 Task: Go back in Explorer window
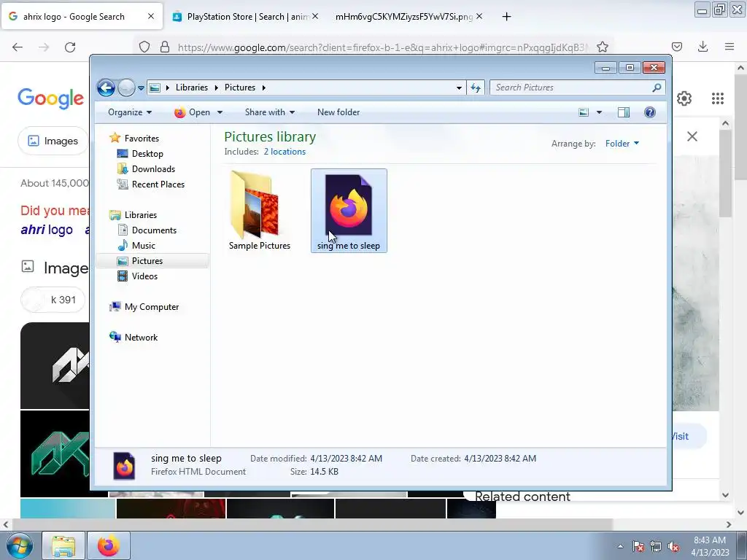(106, 87)
